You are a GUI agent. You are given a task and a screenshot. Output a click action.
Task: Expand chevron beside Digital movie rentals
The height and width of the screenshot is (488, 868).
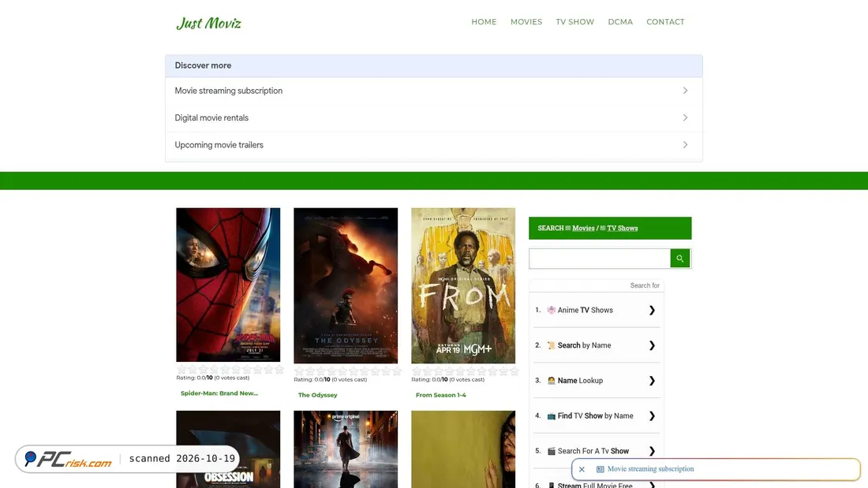tap(685, 117)
